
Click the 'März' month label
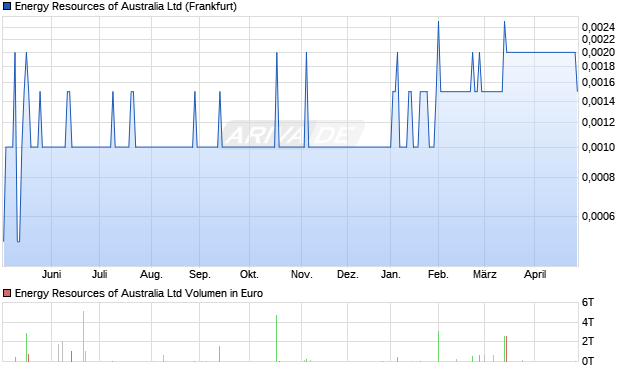point(485,274)
